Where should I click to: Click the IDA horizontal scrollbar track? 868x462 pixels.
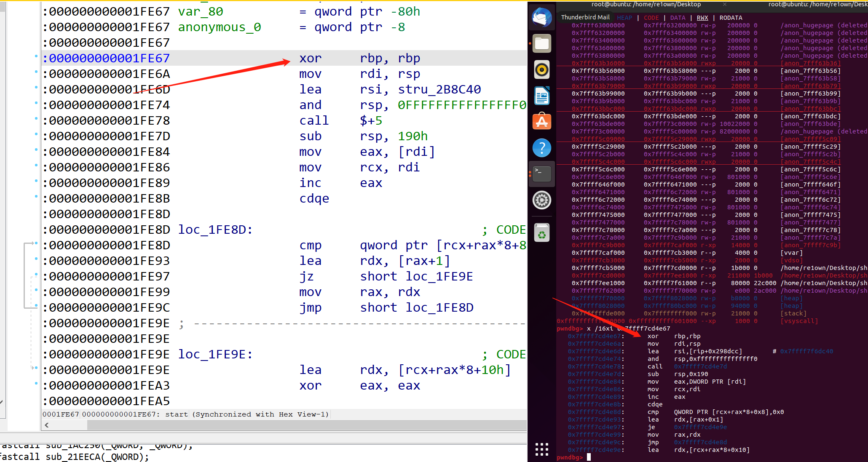(x=307, y=425)
